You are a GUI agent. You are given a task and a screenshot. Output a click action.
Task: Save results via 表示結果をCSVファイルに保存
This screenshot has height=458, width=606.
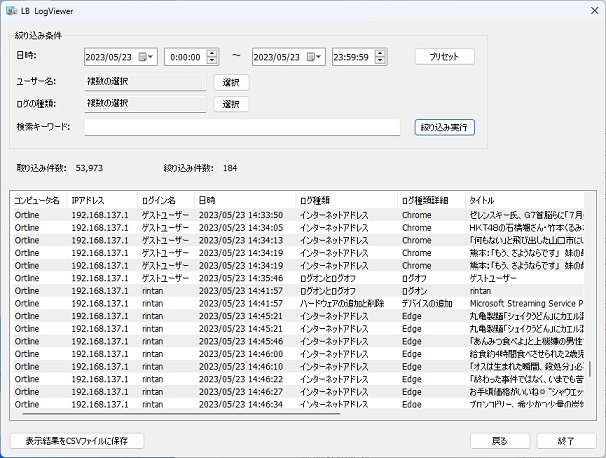pos(77,441)
